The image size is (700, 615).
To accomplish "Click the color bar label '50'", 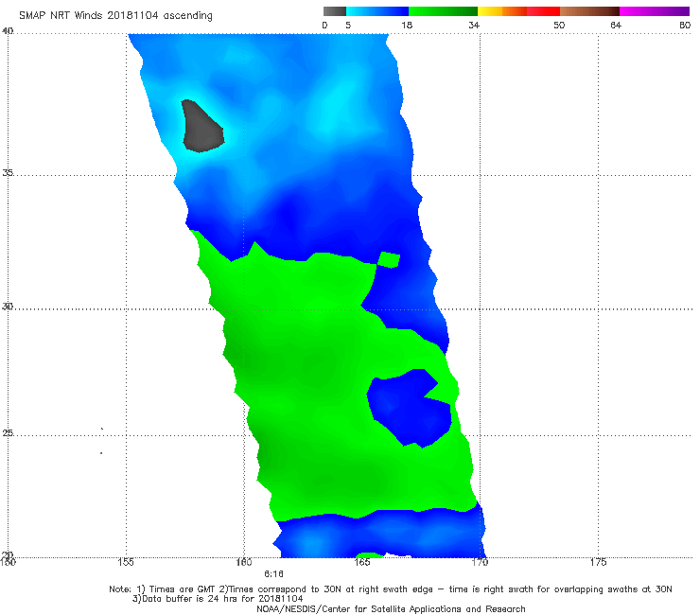I will (559, 25).
